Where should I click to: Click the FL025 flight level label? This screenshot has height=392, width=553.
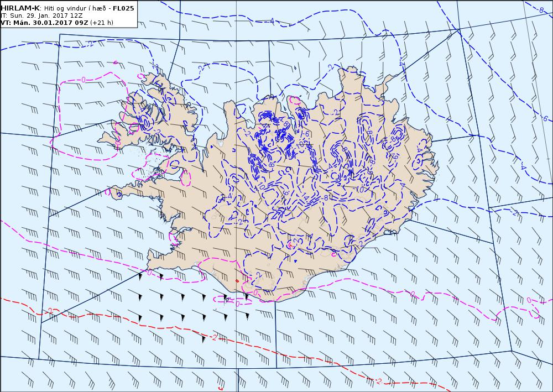coord(123,8)
